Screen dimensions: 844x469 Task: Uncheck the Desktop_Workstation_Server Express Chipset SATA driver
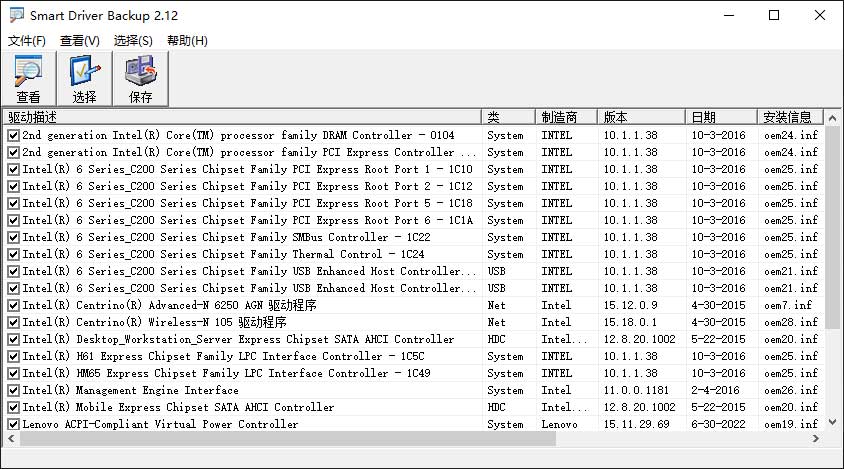[x=13, y=340]
